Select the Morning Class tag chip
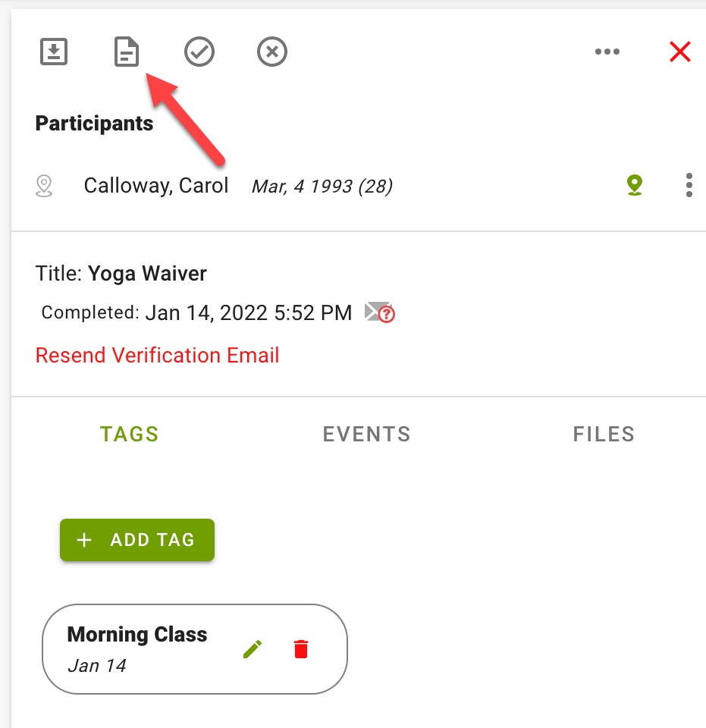The image size is (706, 728). (195, 649)
